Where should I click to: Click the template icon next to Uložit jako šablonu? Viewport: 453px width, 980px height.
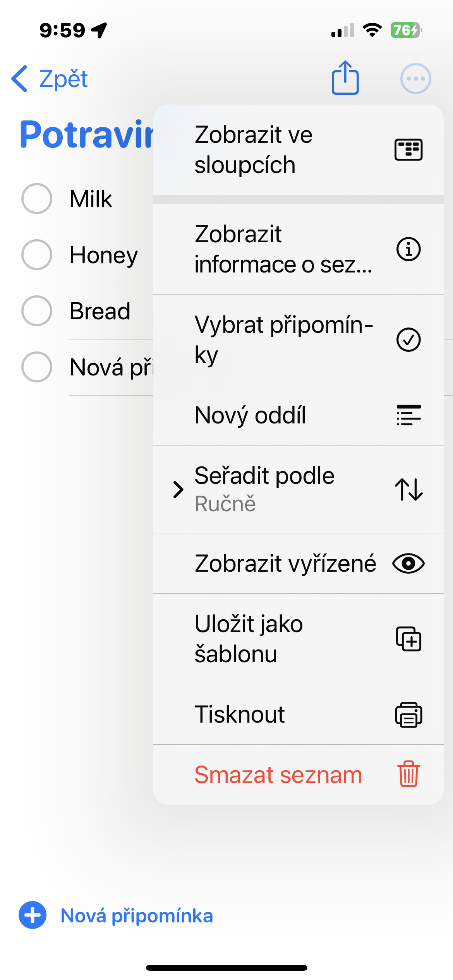point(408,639)
